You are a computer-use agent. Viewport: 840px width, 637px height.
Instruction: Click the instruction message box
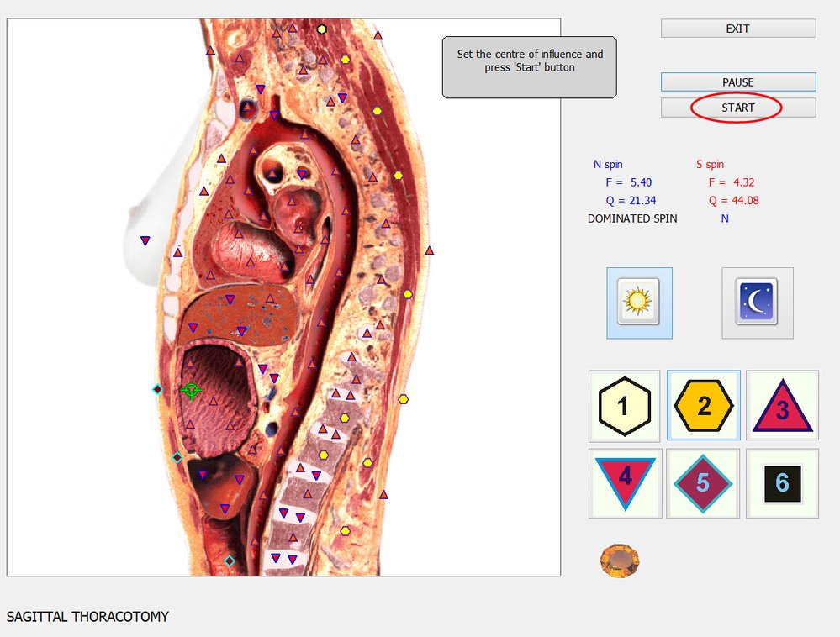(530, 66)
